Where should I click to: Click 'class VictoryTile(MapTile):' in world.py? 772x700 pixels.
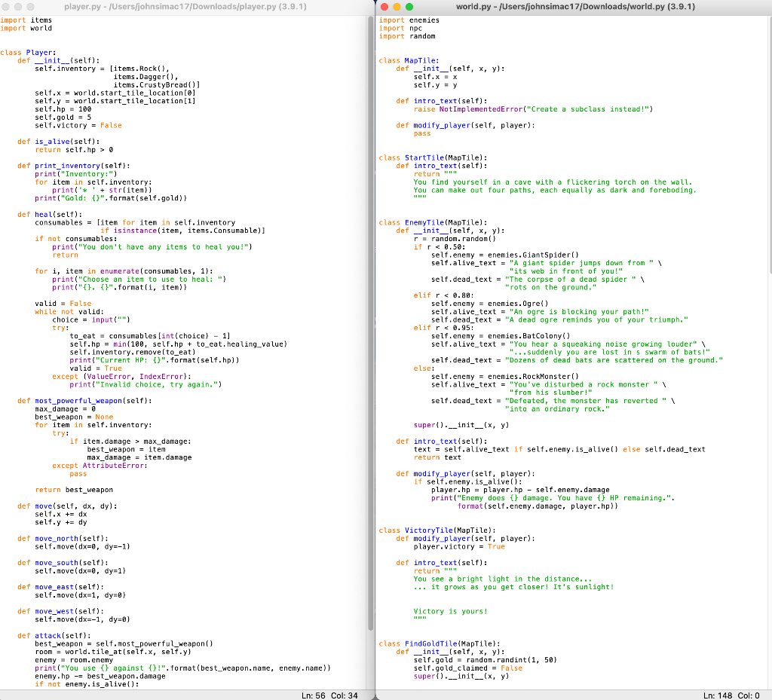point(437,530)
